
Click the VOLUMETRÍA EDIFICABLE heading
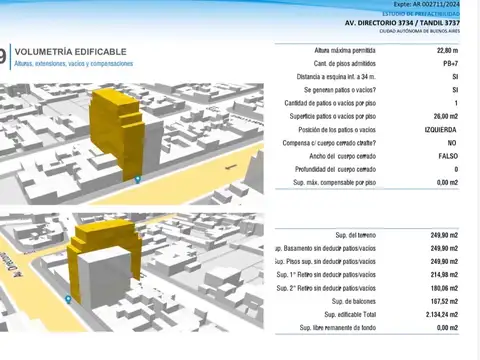71,52
